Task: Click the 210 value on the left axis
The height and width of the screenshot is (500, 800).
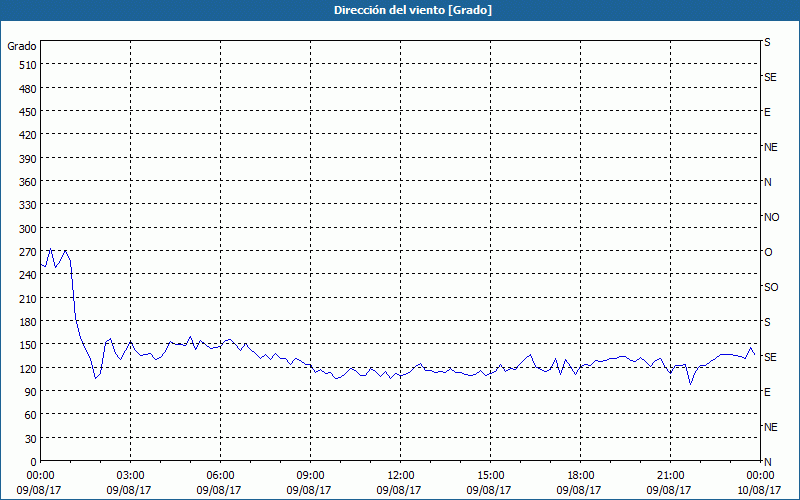Action: tap(28, 298)
